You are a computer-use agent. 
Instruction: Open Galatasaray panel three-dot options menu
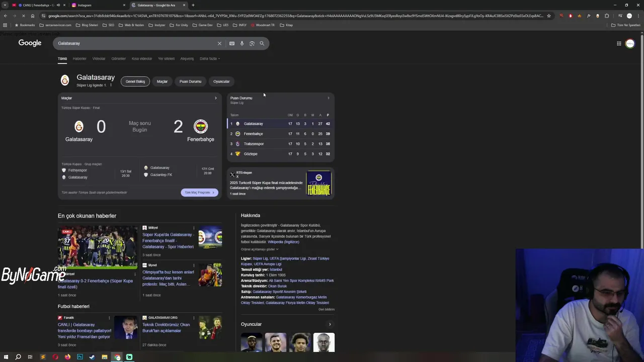pyautogui.click(x=111, y=85)
